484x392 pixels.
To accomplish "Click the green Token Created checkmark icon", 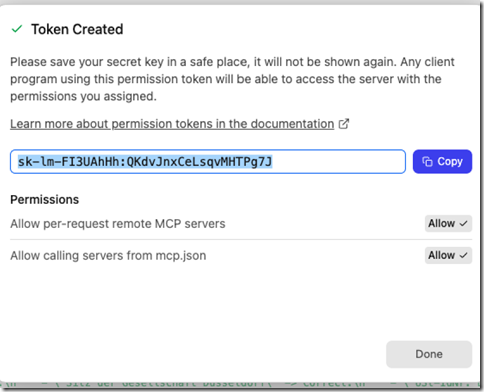I will (x=17, y=29).
